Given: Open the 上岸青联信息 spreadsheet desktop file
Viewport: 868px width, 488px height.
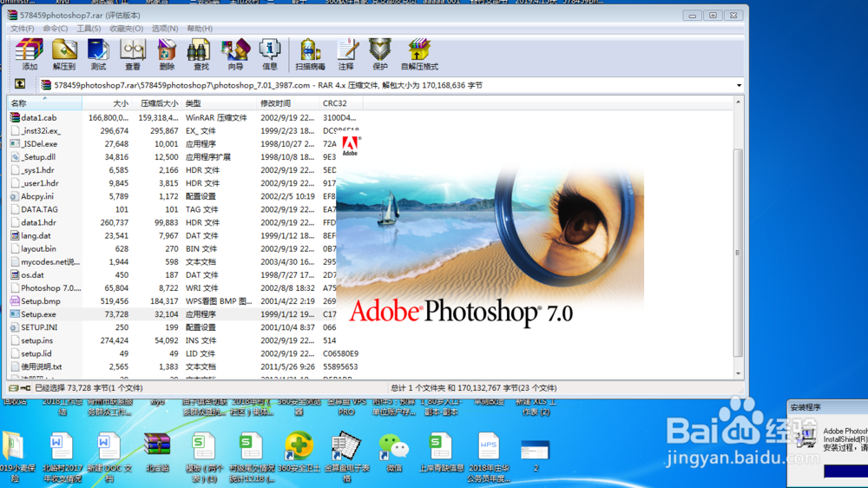Looking at the screenshot, I should pyautogui.click(x=441, y=452).
